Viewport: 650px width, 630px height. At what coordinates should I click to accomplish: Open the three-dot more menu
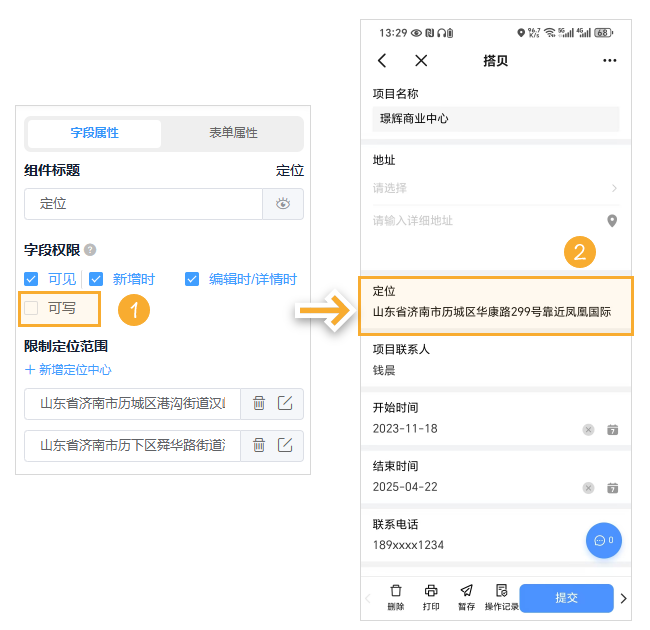coord(610,61)
